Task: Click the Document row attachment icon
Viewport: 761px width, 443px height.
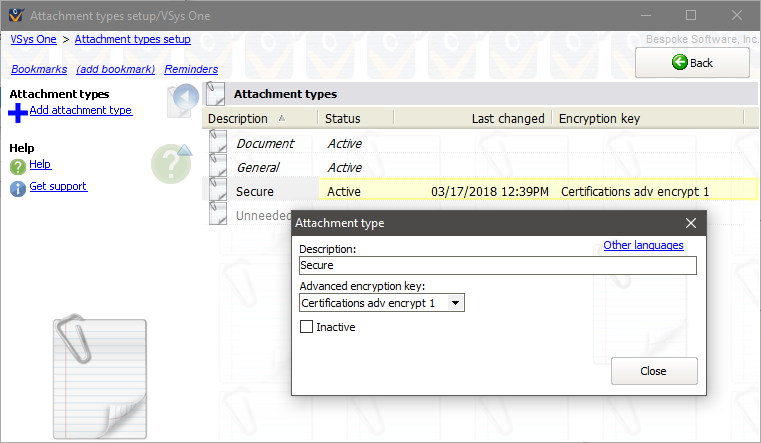Action: click(x=219, y=143)
